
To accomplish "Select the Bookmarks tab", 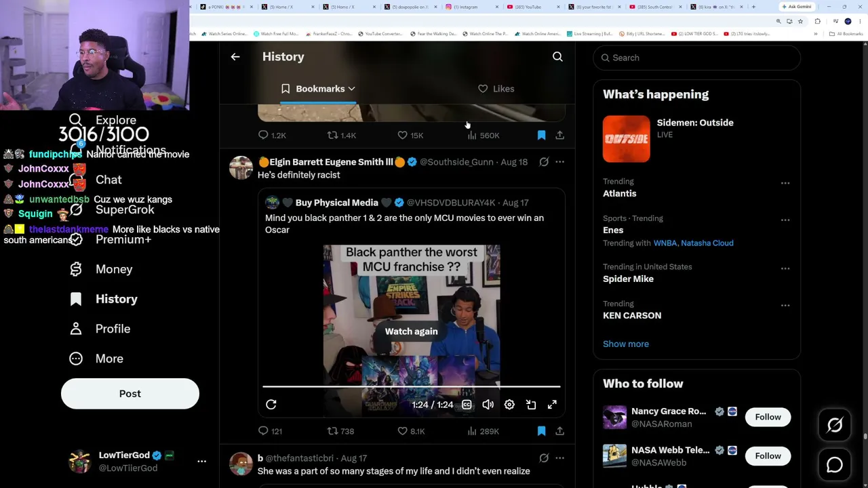I will click(319, 89).
